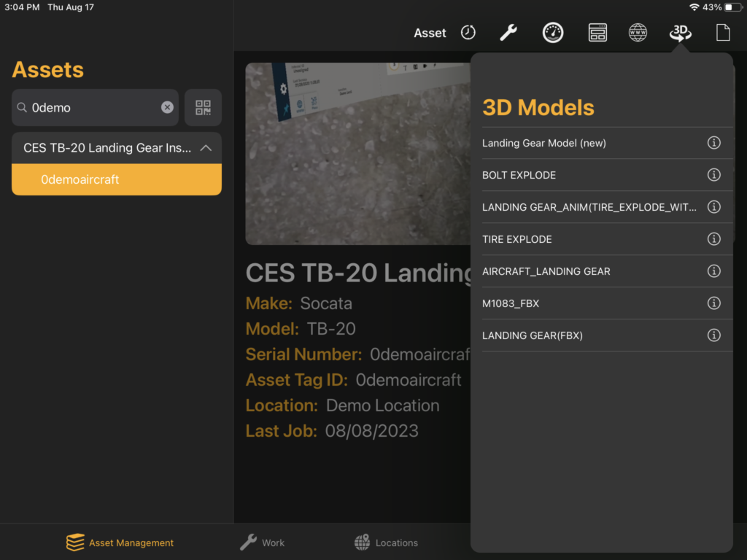Viewport: 747px width, 560px height.
Task: View info for BOLT EXPLODE model
Action: (x=714, y=175)
